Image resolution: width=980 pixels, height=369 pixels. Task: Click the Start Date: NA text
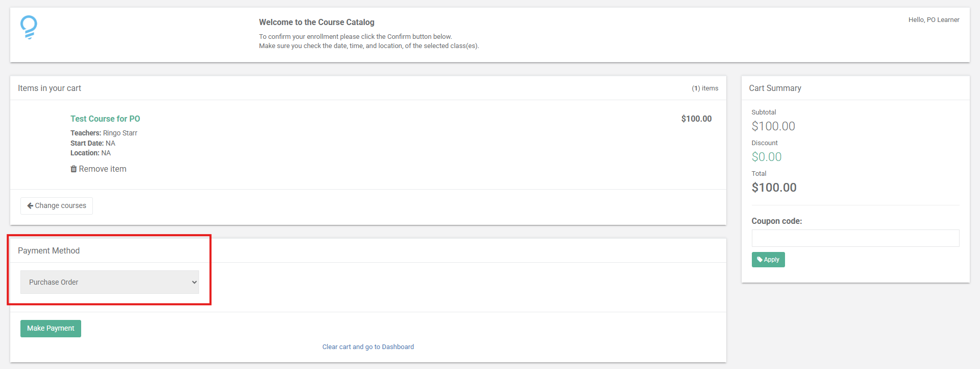93,143
